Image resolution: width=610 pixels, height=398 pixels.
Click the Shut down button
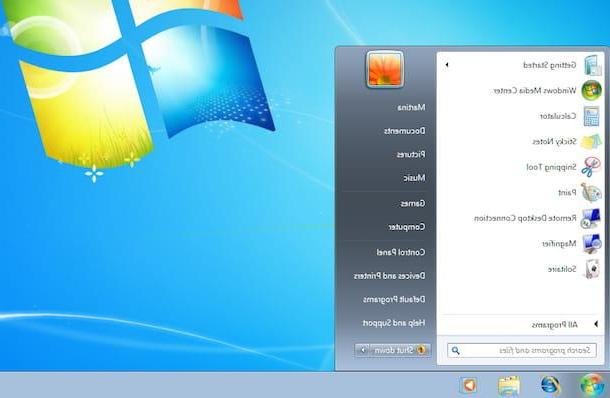pyautogui.click(x=399, y=350)
